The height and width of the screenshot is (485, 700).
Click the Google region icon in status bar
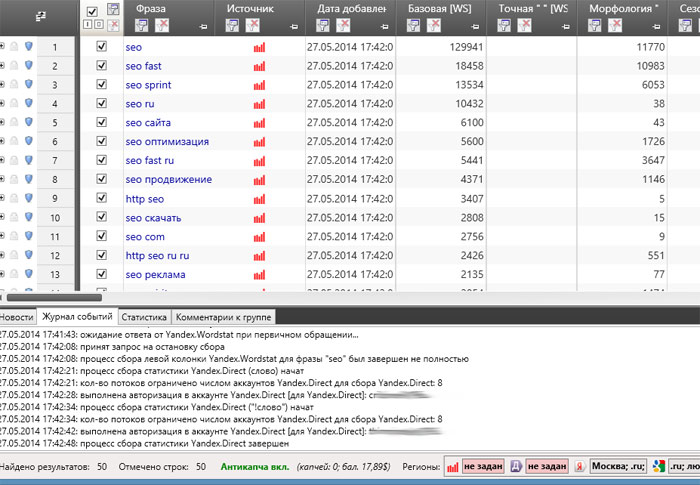[658, 467]
